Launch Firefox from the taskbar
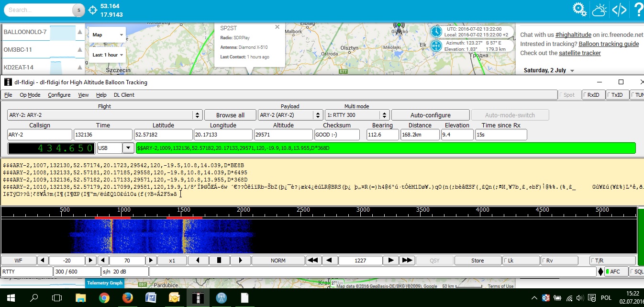The height and width of the screenshot is (307, 644). pyautogui.click(x=127, y=298)
